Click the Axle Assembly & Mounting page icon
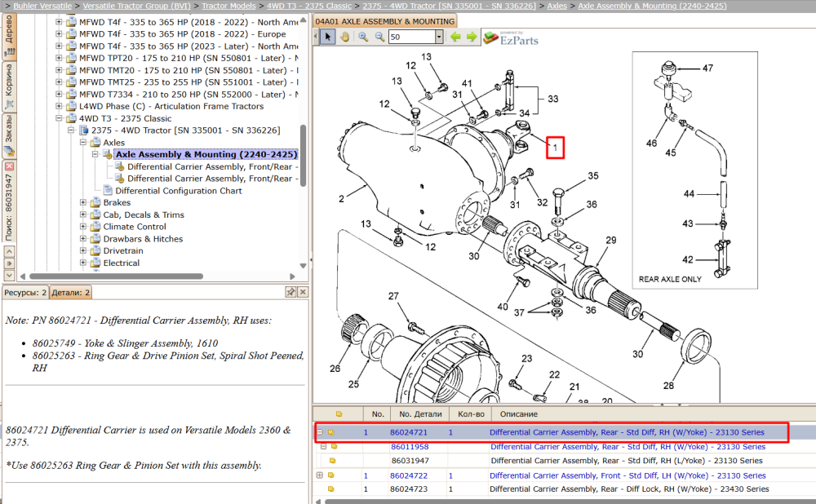Viewport: 816px width, 504px height. tap(108, 154)
